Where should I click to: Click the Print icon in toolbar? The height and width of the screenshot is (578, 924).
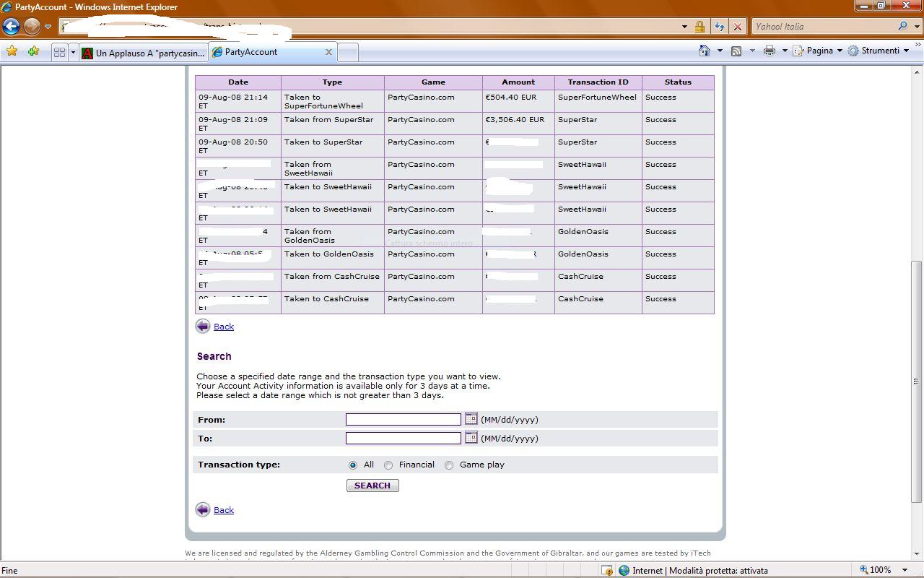[770, 51]
